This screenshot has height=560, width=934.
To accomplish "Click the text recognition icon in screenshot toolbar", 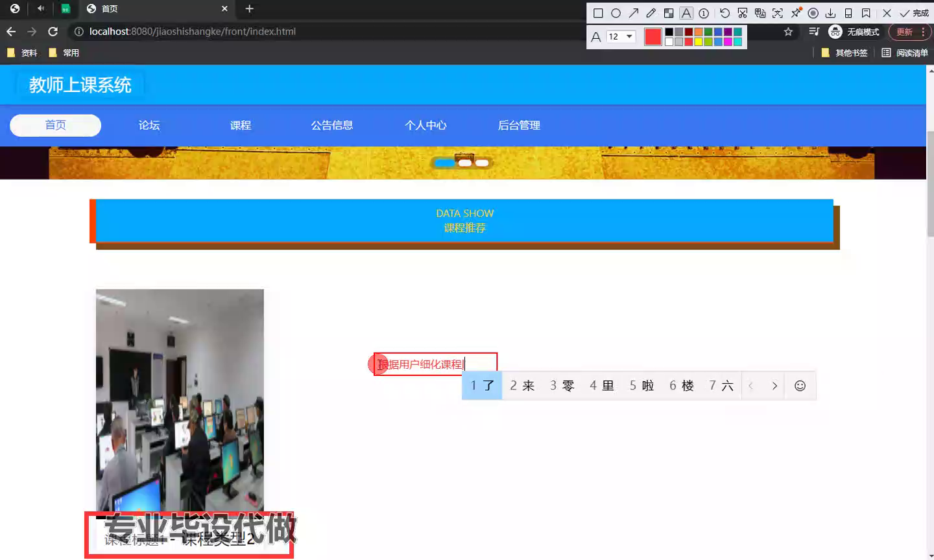I will 778,13.
